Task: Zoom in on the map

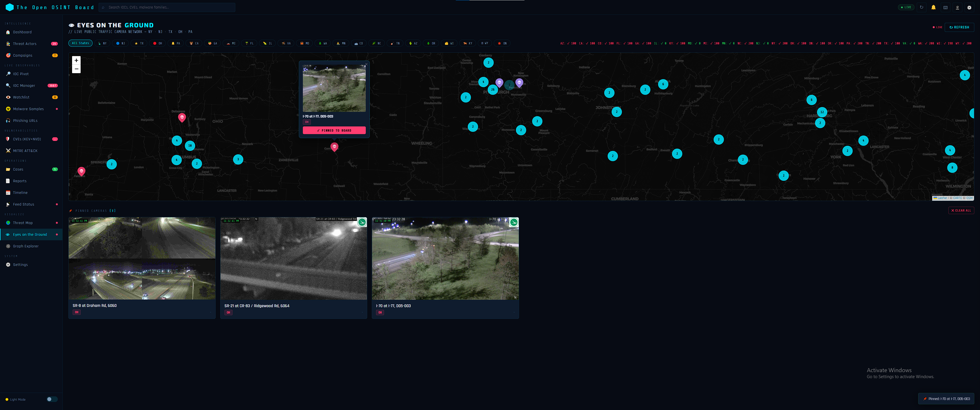Action: (x=76, y=60)
